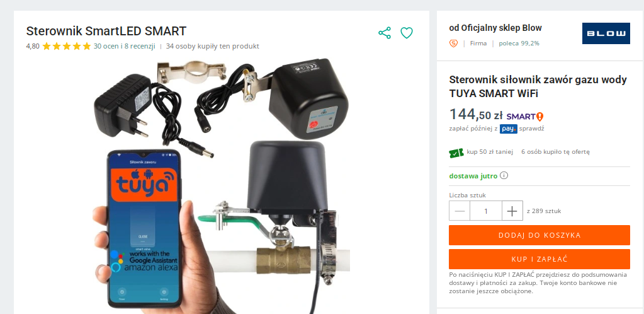Click the green coupon ticket icon
This screenshot has height=314, width=644.
point(456,153)
